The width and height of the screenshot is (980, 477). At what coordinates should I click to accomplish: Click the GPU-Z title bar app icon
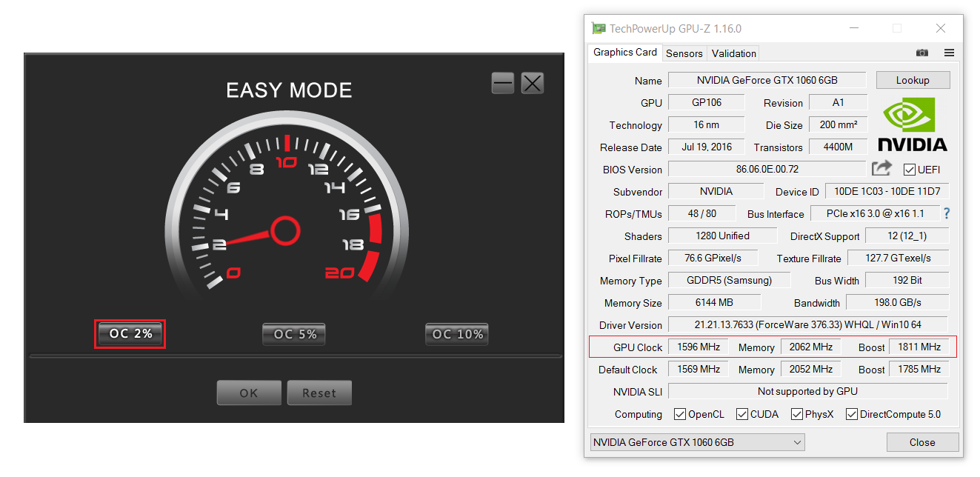click(599, 28)
